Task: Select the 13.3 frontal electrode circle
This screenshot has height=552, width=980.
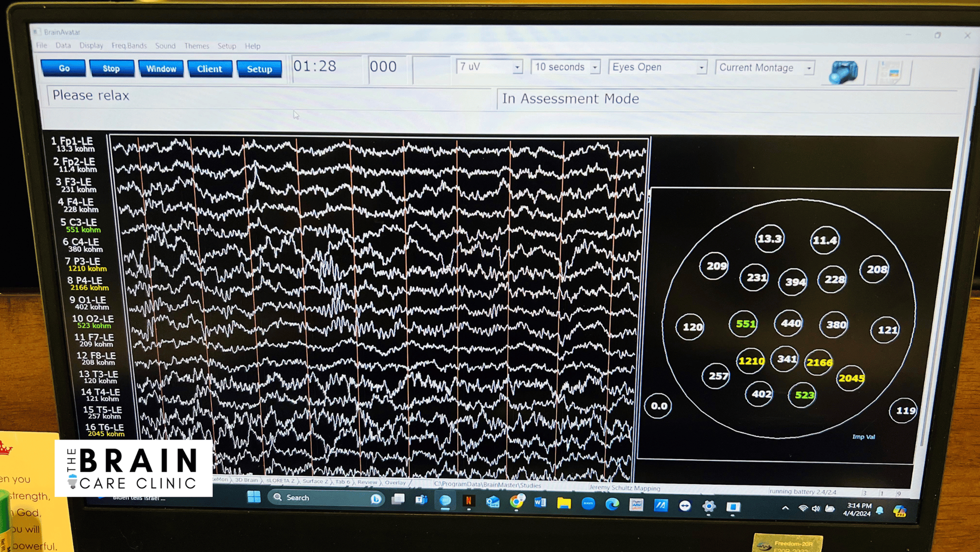Action: 769,238
